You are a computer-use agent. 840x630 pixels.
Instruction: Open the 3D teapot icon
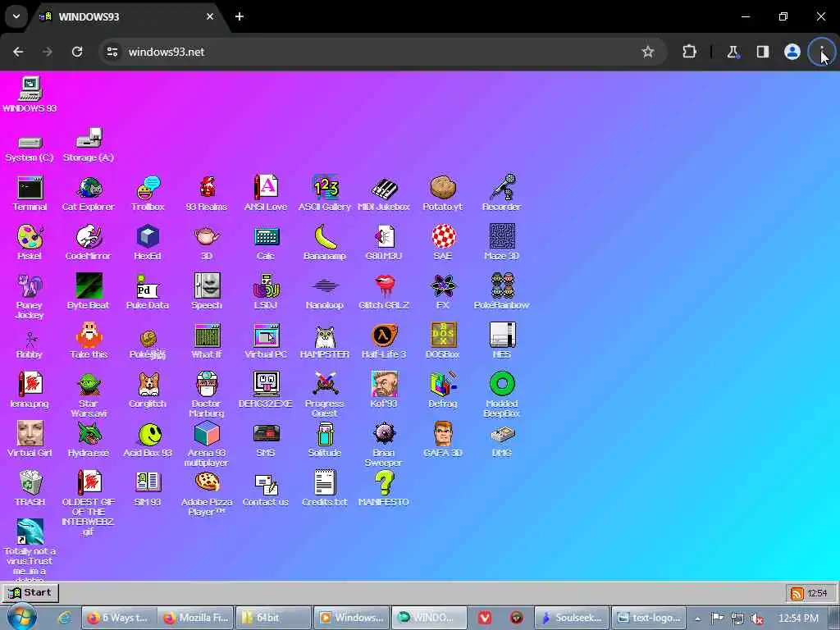207,237
